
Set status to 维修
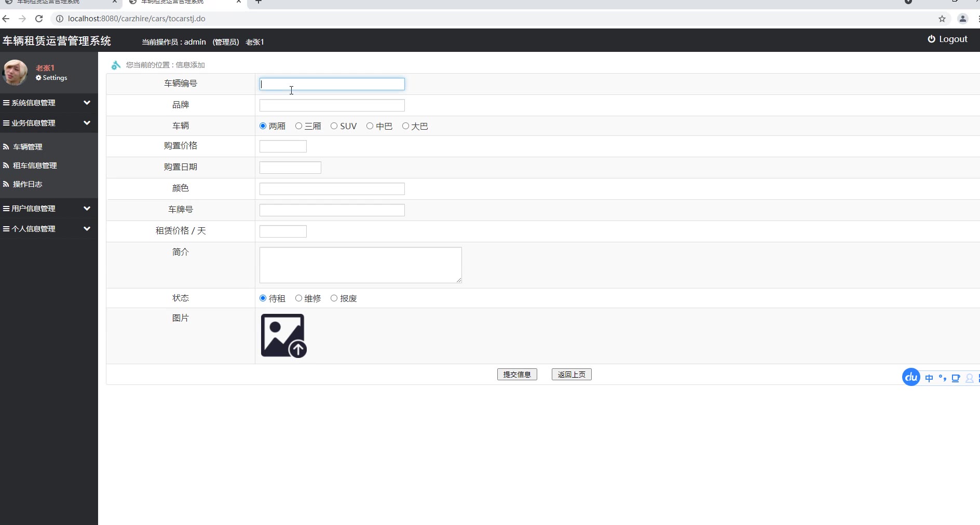point(298,298)
